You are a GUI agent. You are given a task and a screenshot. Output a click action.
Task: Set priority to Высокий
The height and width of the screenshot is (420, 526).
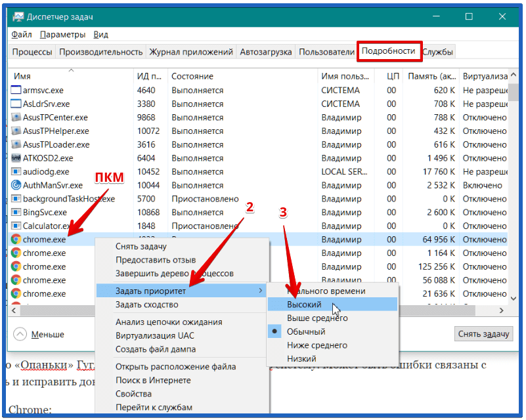point(332,304)
